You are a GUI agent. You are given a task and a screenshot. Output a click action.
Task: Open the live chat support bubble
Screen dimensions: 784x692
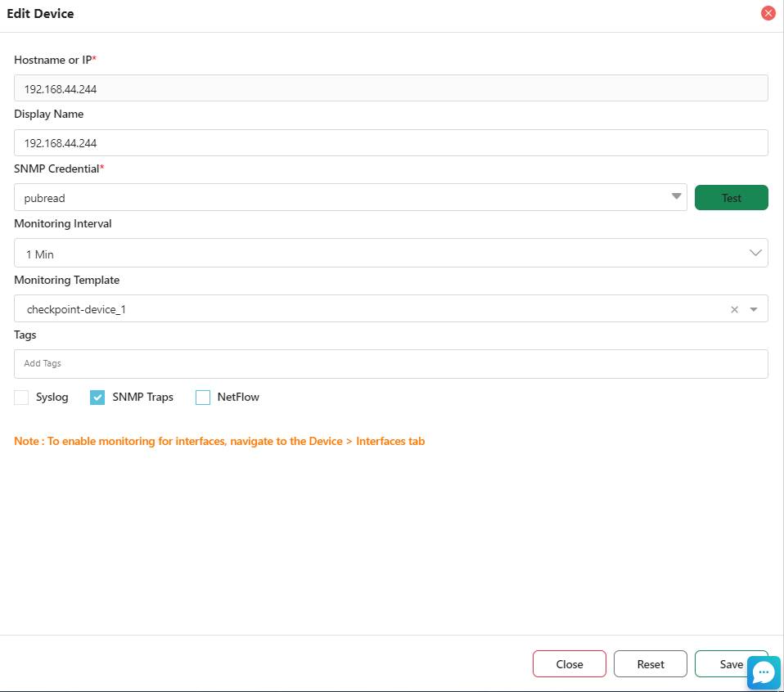click(764, 672)
